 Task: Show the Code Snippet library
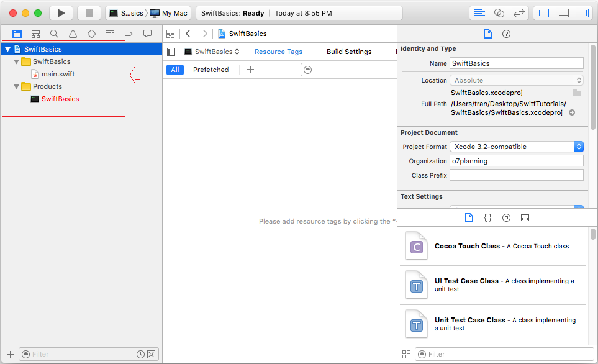click(x=487, y=218)
